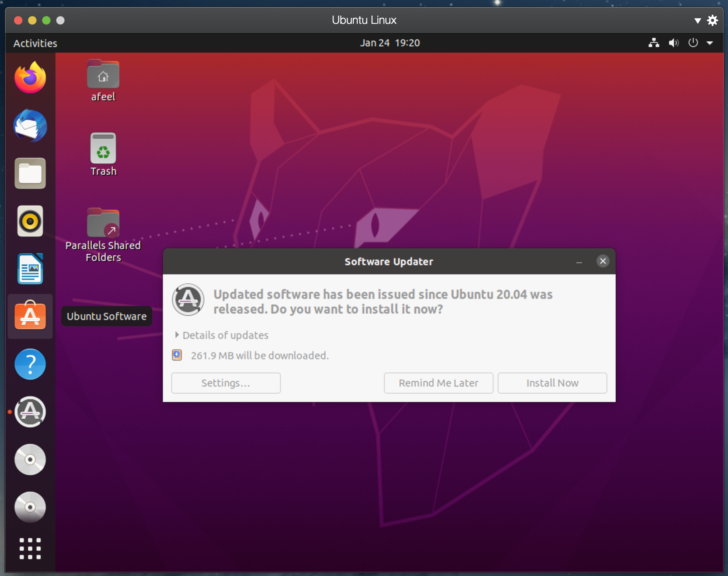The width and height of the screenshot is (728, 576).
Task: Open the Activities overview
Action: (x=35, y=43)
